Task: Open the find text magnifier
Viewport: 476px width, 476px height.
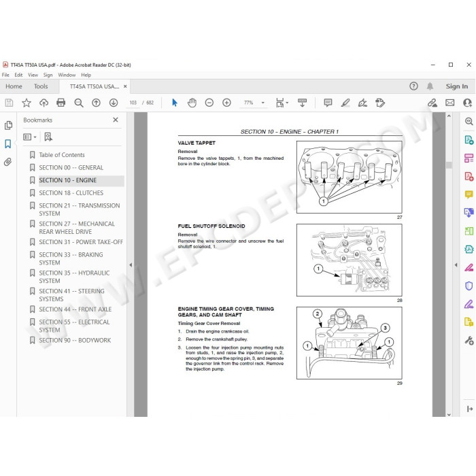Action: [x=79, y=103]
